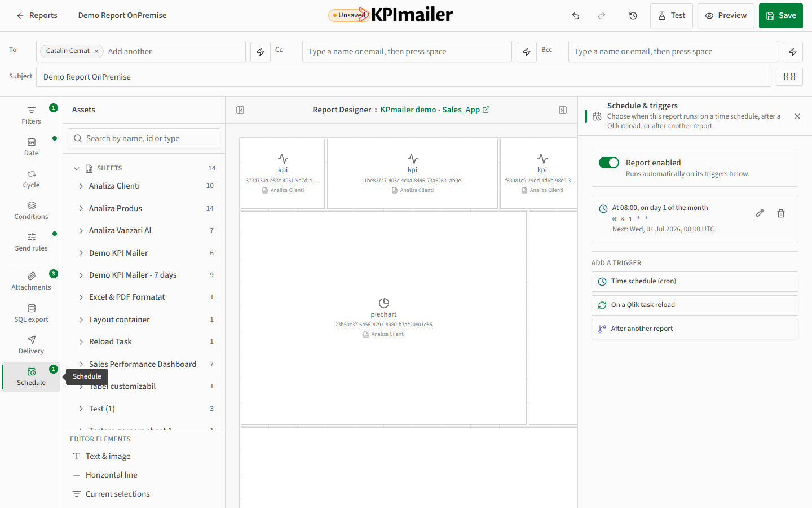Go back to Reports list
This screenshot has height=508, width=812.
coord(37,16)
